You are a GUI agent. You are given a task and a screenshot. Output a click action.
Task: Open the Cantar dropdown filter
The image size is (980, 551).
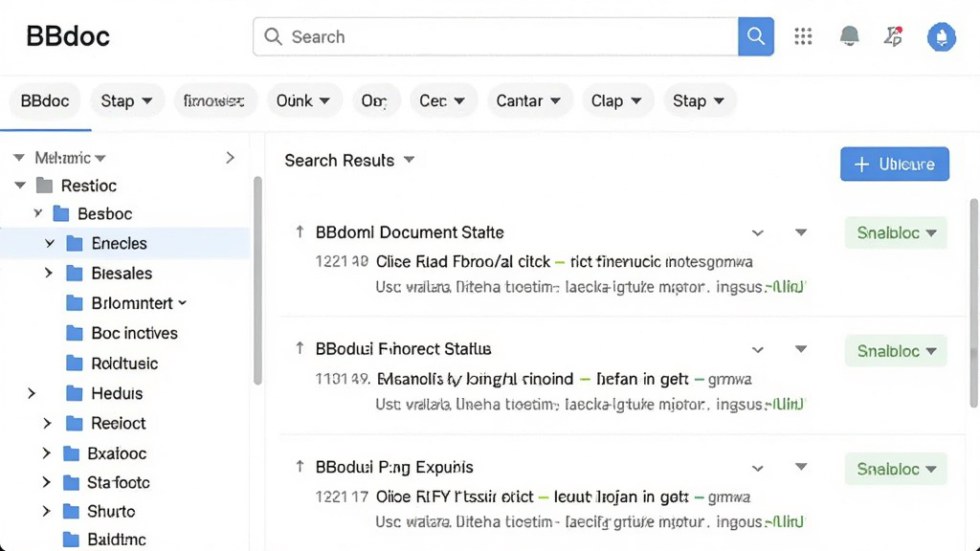pos(528,100)
